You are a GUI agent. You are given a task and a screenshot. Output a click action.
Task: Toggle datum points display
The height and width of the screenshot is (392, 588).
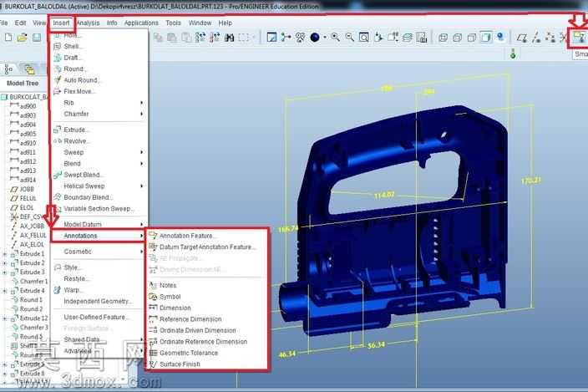pyautogui.click(x=550, y=38)
